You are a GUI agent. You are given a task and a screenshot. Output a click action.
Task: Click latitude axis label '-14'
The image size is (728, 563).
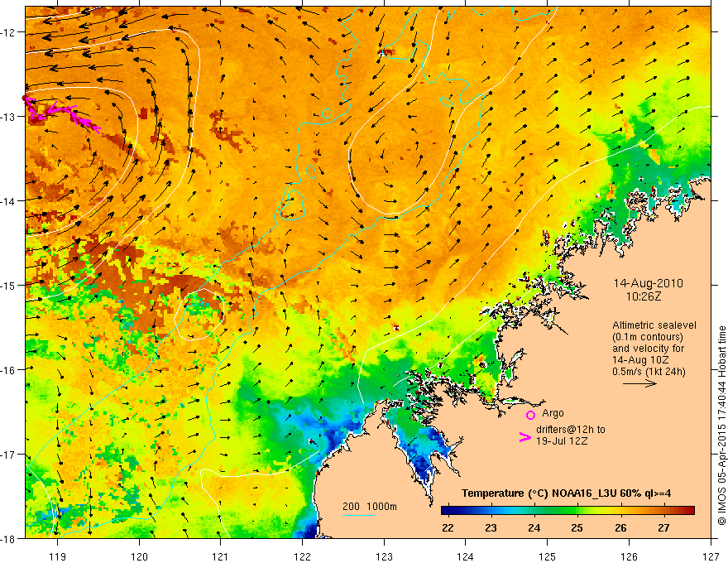click(x=9, y=200)
